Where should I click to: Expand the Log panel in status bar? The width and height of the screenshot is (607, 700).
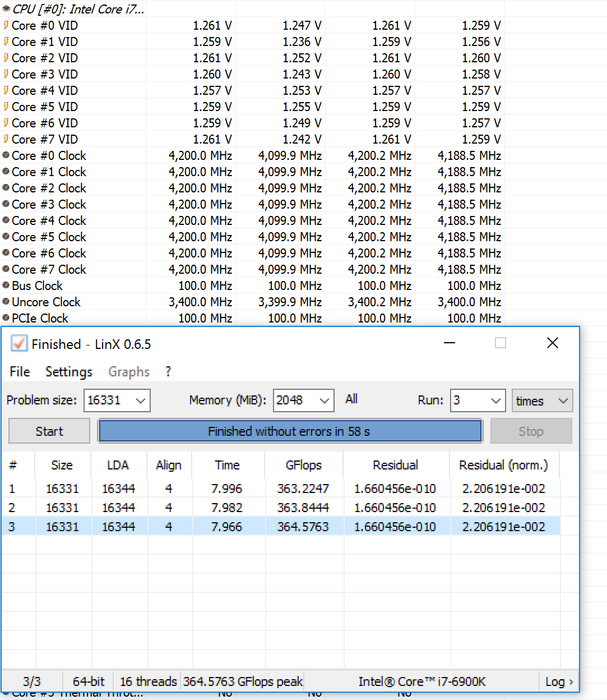click(x=559, y=681)
